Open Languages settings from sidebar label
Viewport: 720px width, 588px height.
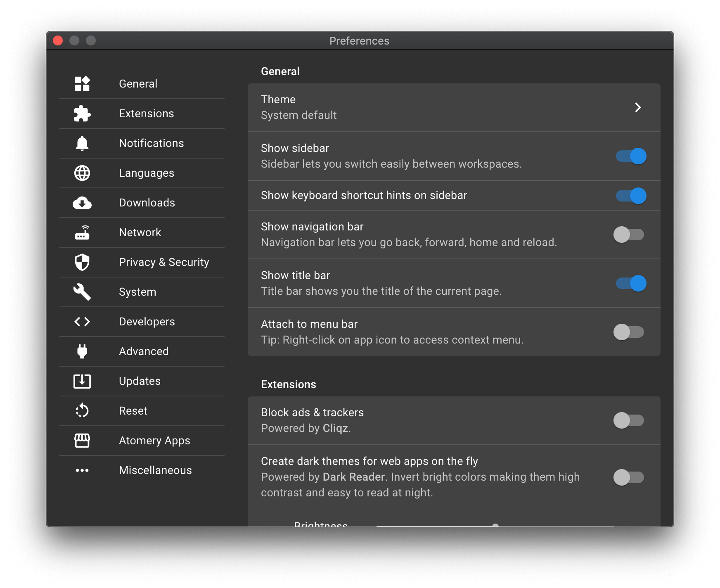point(147,173)
